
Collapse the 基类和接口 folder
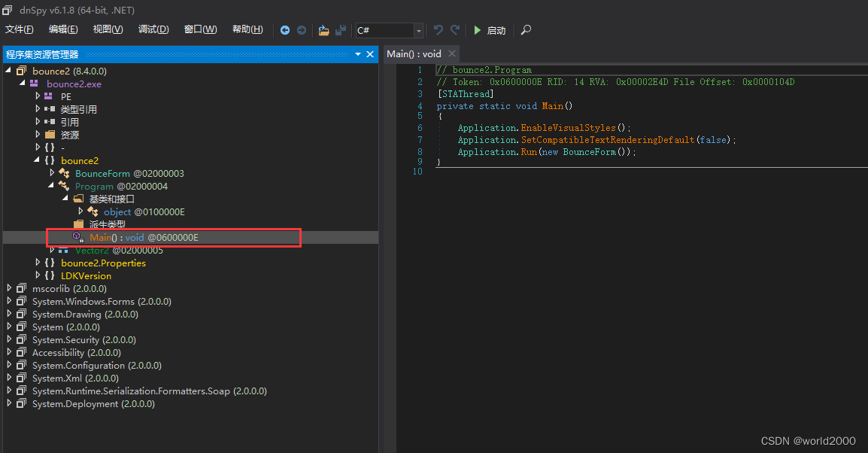coord(66,198)
